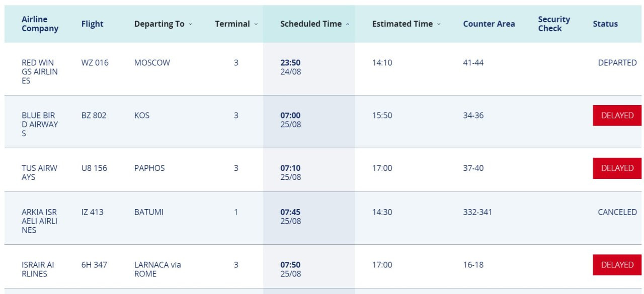Click CANCELED status of Batumi flight
Screen dimensions: 644x294
point(617,212)
